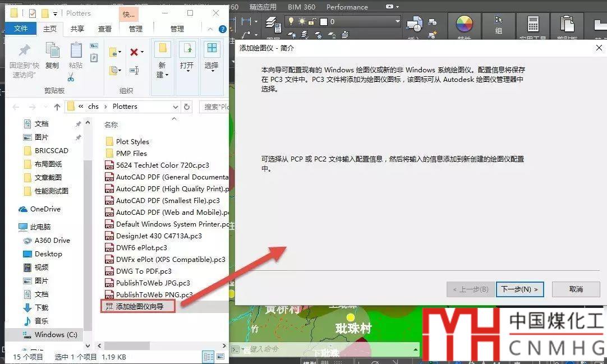The width and height of the screenshot is (607, 364).
Task: Go up one folder level arrow
Action: tap(57, 107)
